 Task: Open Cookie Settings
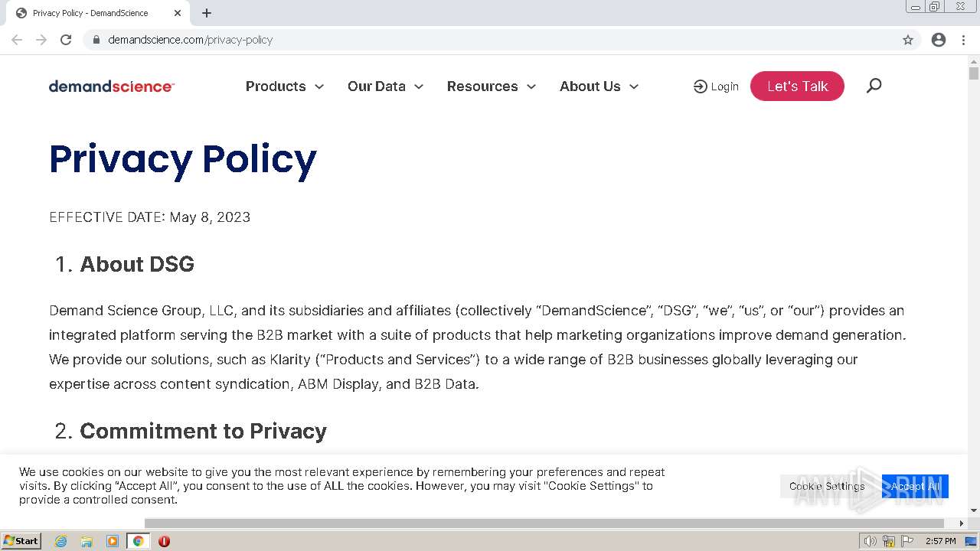click(827, 486)
